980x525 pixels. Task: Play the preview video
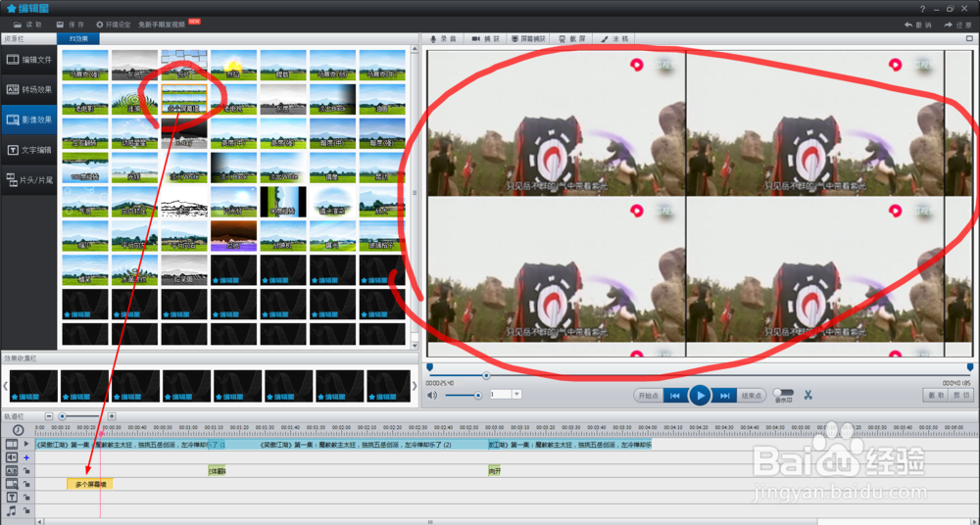click(x=700, y=396)
